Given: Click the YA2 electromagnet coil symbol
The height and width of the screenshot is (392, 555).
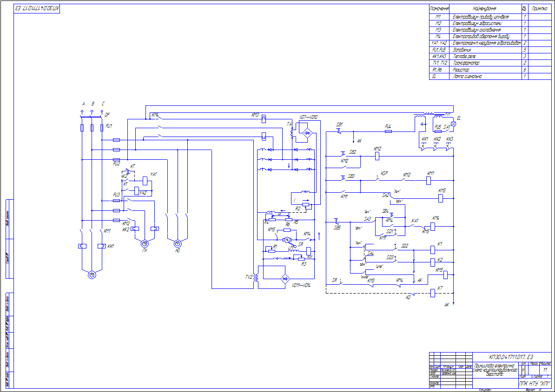Looking at the screenshot, I should coord(137,191).
